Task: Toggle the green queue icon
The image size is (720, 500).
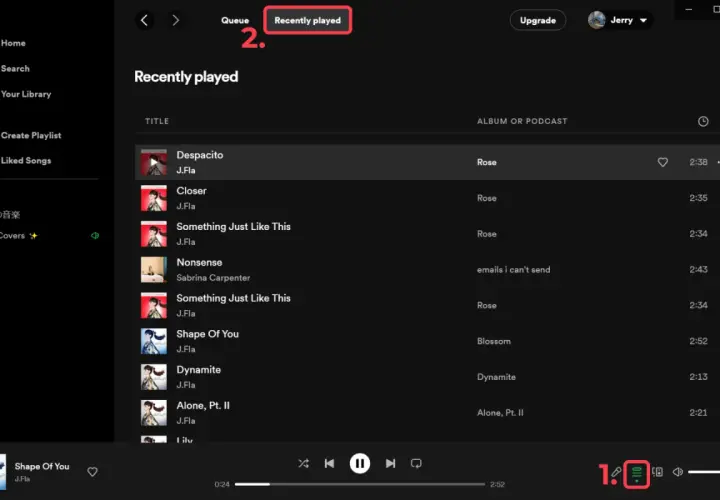Action: pos(636,473)
